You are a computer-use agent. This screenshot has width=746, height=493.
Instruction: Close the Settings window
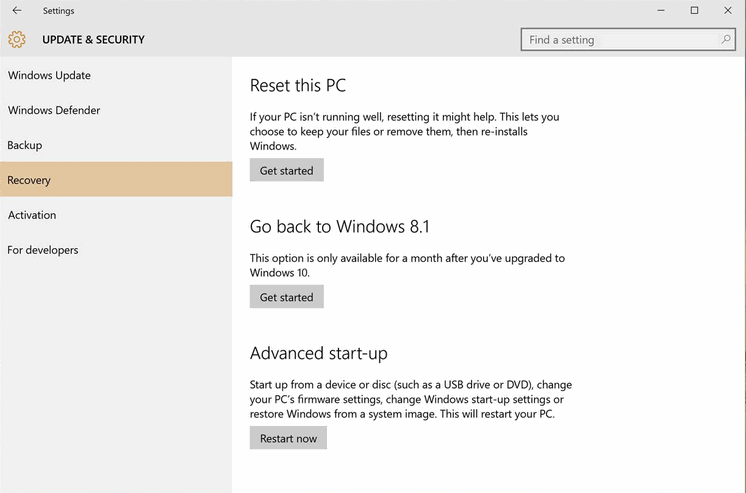tap(728, 10)
